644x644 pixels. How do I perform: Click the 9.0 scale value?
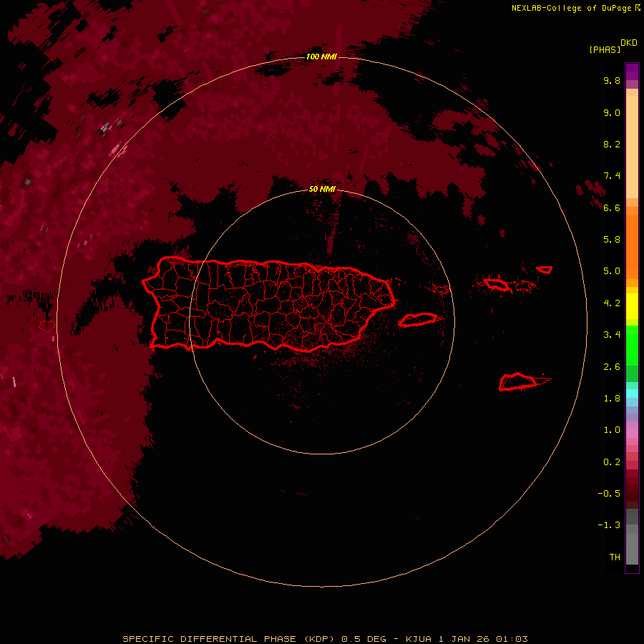coord(612,113)
